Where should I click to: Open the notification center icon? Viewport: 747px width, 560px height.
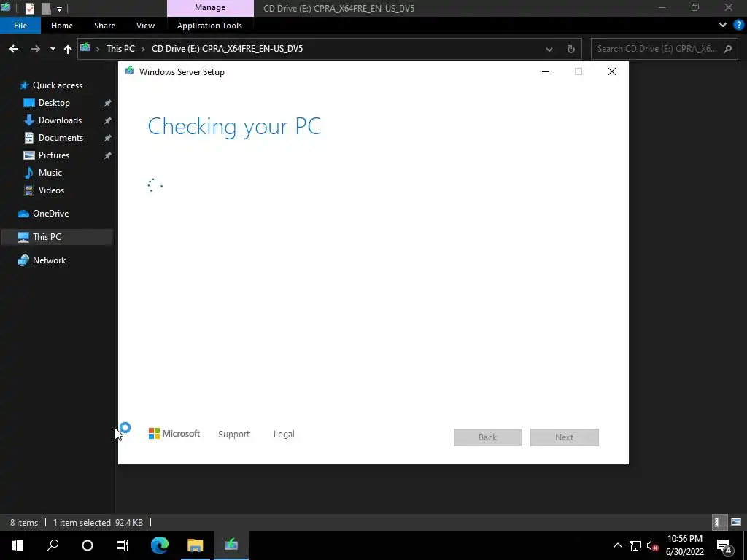pyautogui.click(x=724, y=545)
